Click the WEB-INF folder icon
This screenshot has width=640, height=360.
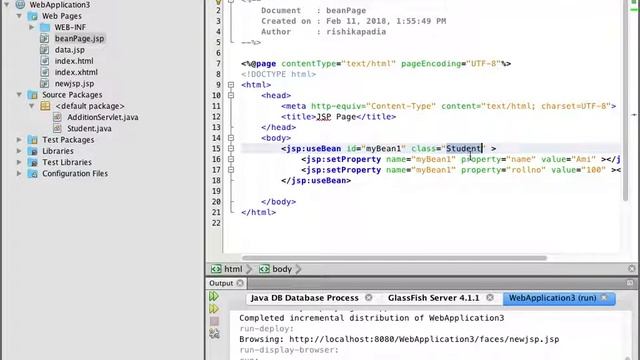coord(45,27)
